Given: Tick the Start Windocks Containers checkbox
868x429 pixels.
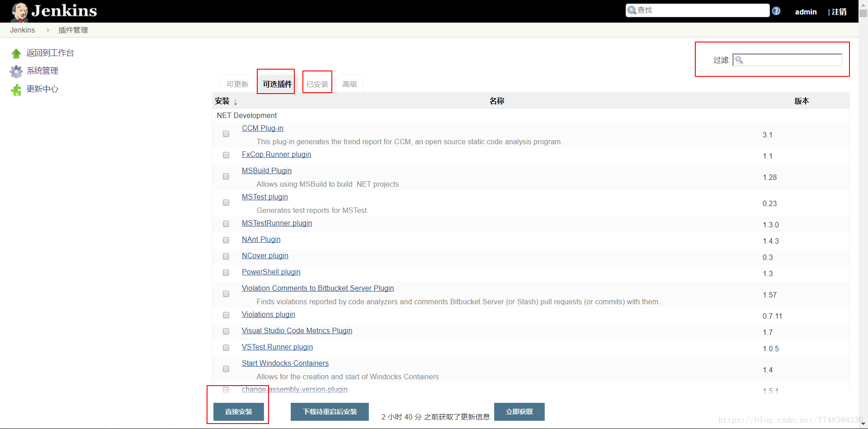Looking at the screenshot, I should pyautogui.click(x=226, y=369).
